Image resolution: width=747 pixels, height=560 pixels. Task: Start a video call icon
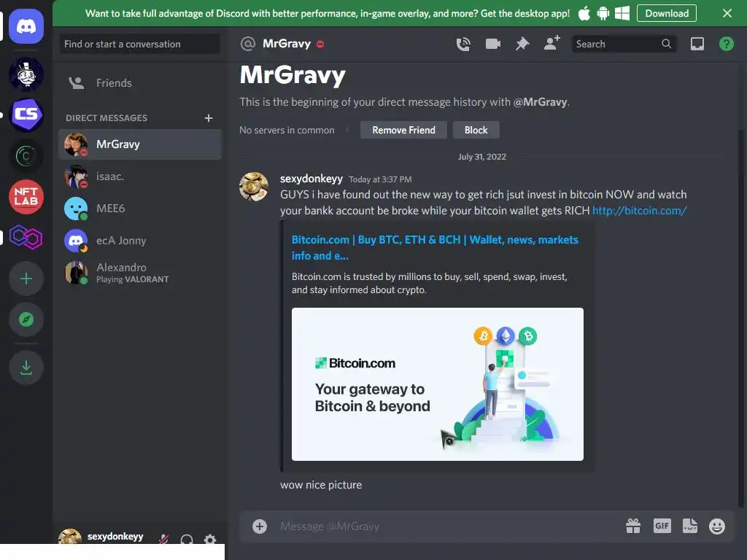(492, 44)
